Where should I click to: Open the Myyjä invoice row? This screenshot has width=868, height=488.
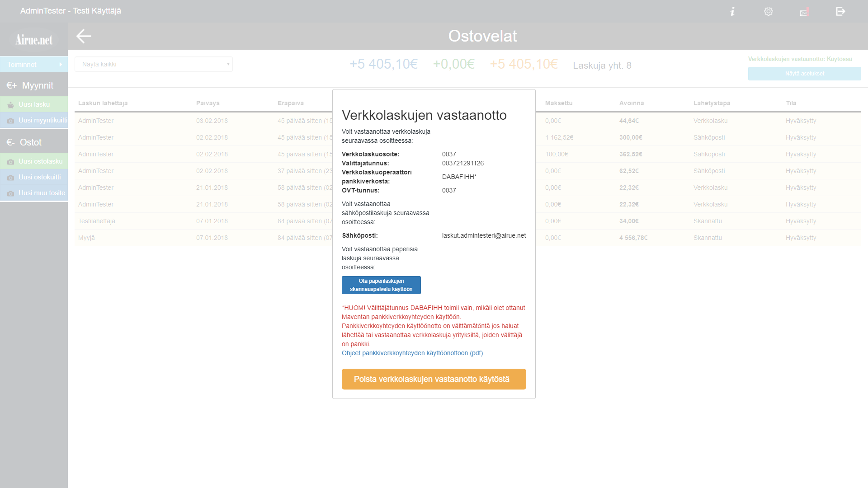[86, 238]
